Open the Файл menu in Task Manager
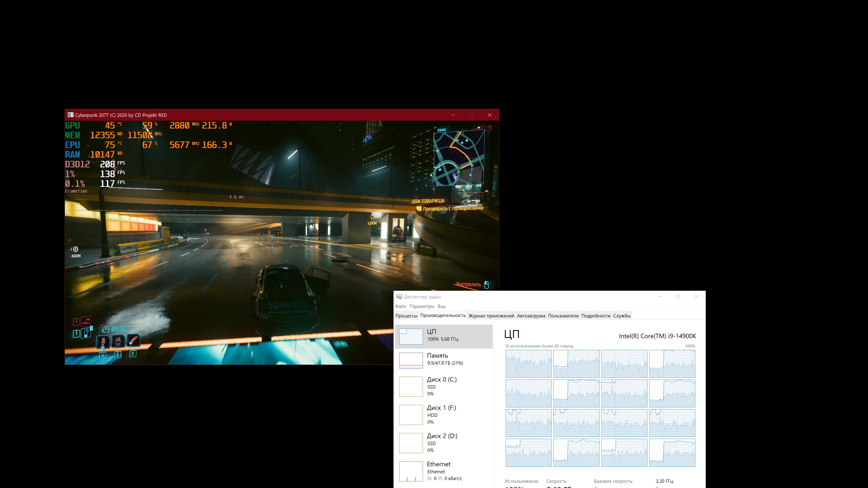Image resolution: width=868 pixels, height=488 pixels. pos(400,306)
